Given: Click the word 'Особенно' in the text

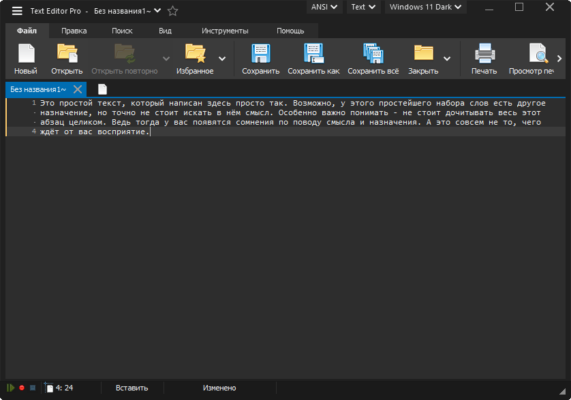Looking at the screenshot, I should (x=298, y=113).
